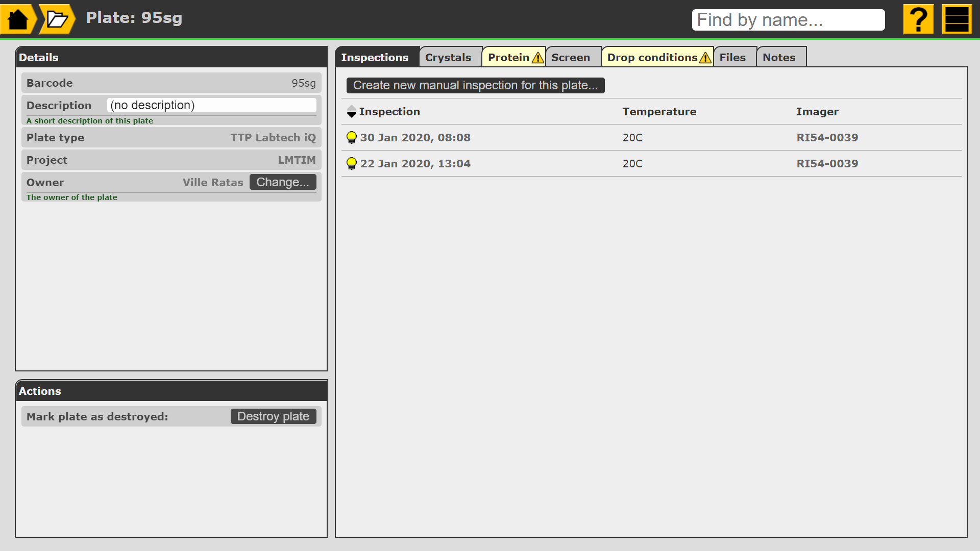Click warning icon on Protein tab
This screenshot has height=551, width=980.
click(x=537, y=58)
